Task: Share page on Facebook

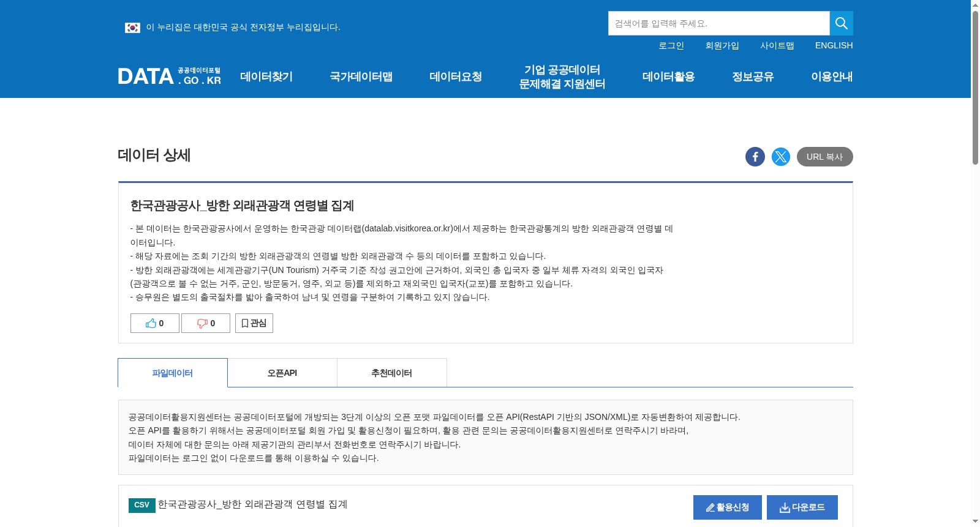Action: coord(755,157)
